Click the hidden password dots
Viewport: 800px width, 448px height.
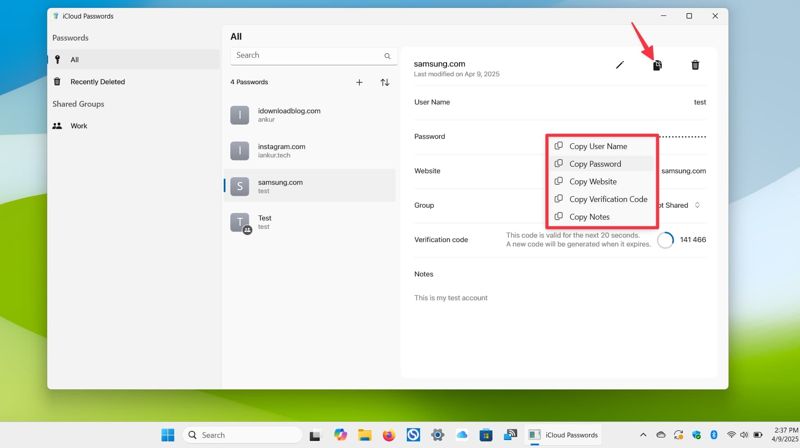pyautogui.click(x=683, y=137)
